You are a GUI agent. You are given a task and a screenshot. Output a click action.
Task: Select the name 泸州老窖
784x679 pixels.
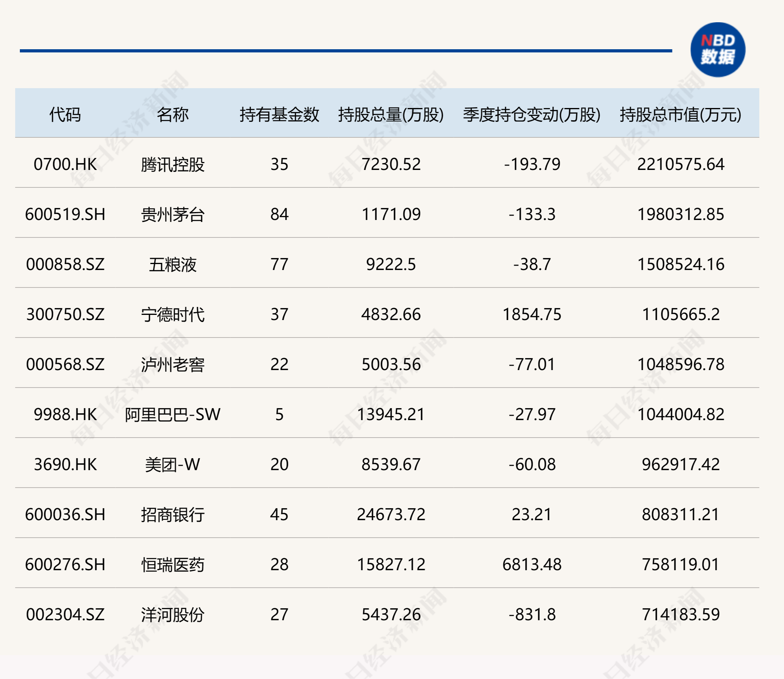coord(172,365)
